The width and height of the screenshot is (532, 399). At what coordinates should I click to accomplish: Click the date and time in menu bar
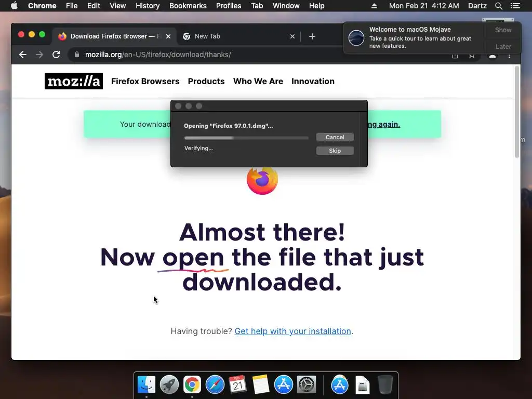pyautogui.click(x=424, y=6)
